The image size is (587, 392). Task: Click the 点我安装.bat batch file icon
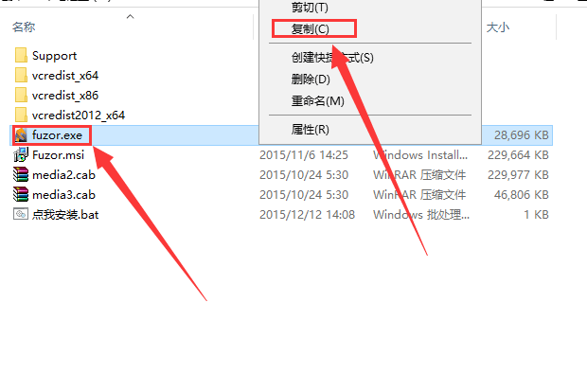[x=21, y=214]
